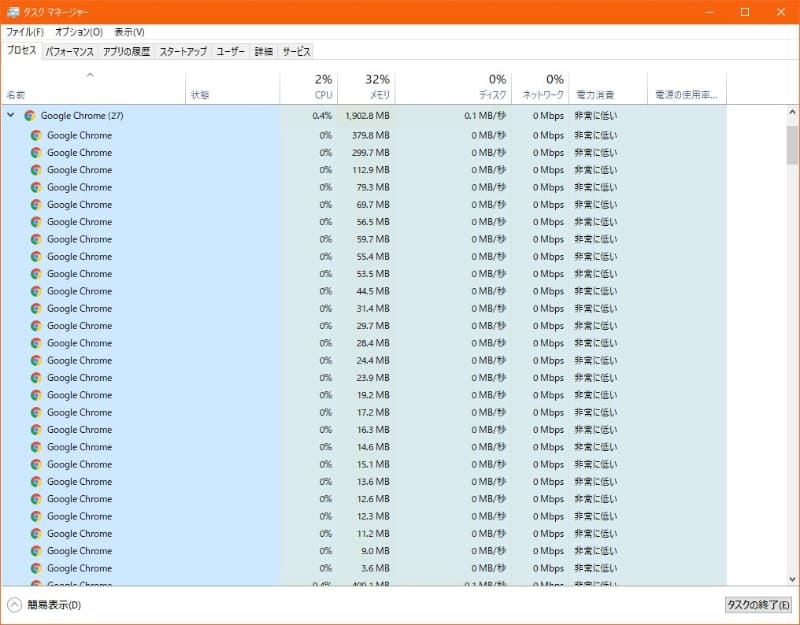Collapse the Google Chrome (27) process group

[11, 115]
